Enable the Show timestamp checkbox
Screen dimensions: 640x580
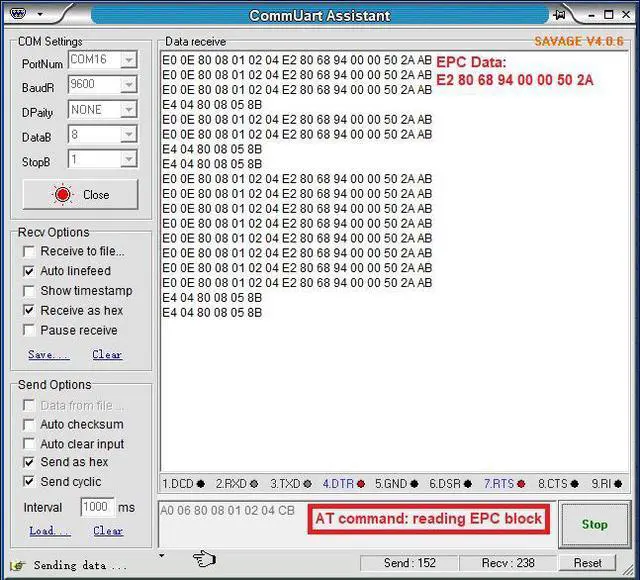click(x=29, y=291)
